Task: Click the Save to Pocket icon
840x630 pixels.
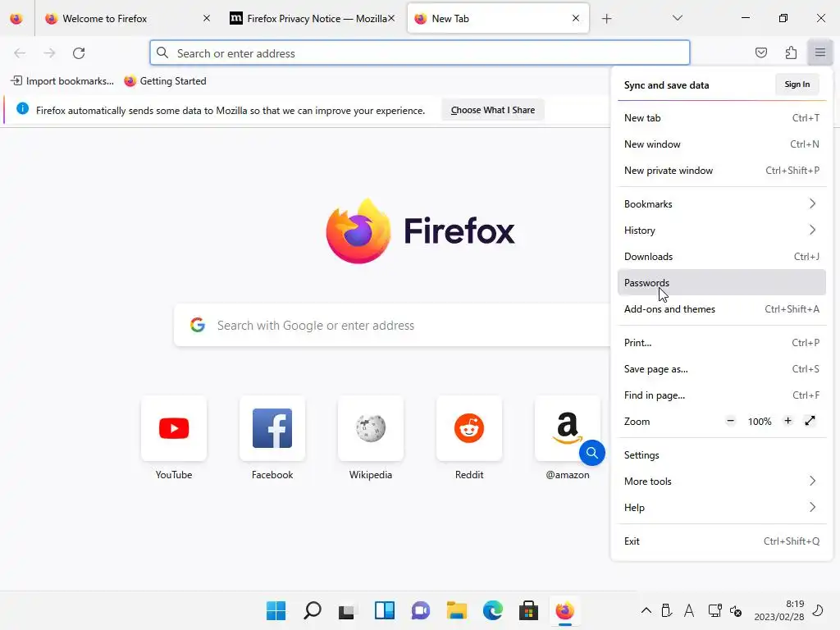Action: tap(760, 52)
